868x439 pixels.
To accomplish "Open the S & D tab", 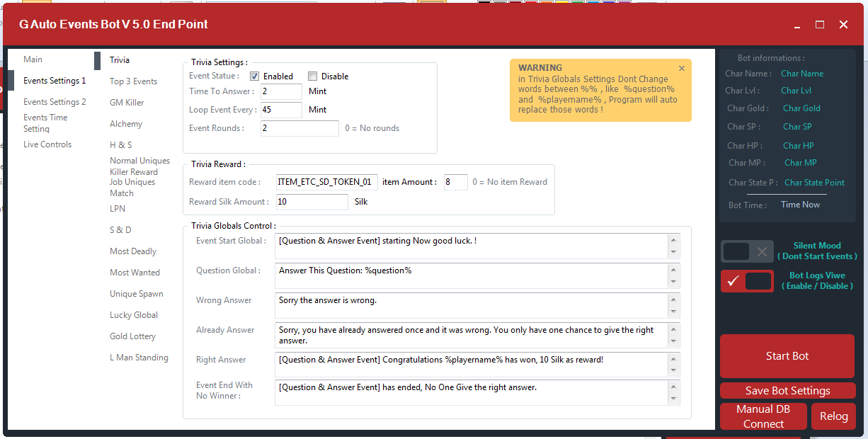I will pyautogui.click(x=120, y=230).
